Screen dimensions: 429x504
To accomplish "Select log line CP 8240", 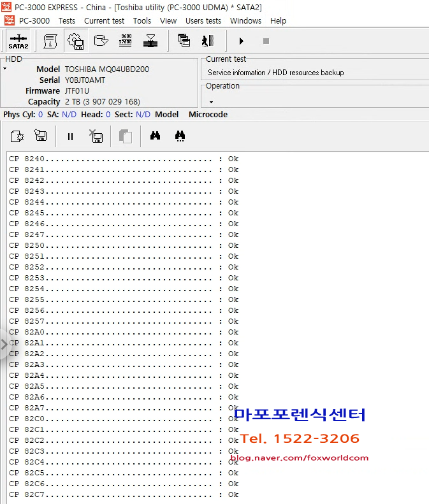I will [x=124, y=159].
